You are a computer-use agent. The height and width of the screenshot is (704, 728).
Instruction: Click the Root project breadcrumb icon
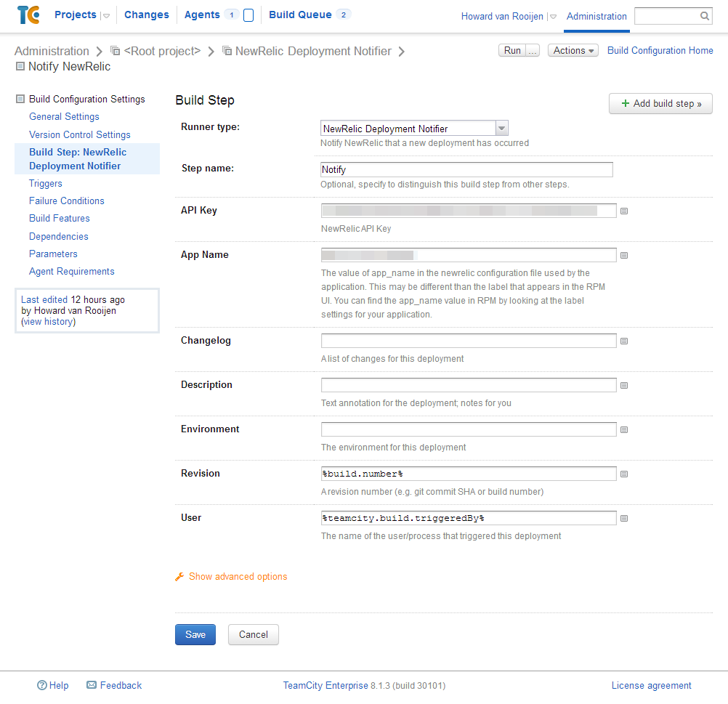point(115,50)
